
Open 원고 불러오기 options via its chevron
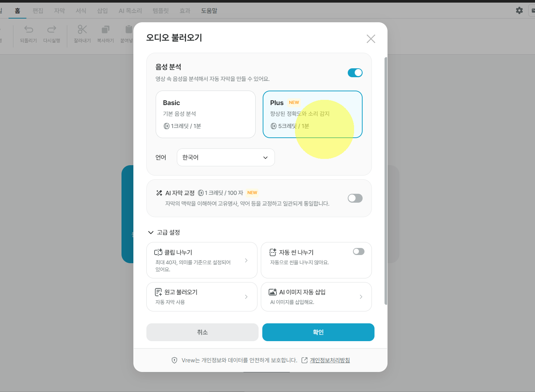pos(246,297)
